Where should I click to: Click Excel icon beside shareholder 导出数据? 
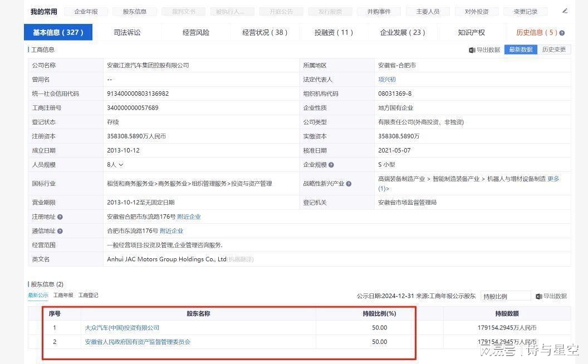point(539,297)
